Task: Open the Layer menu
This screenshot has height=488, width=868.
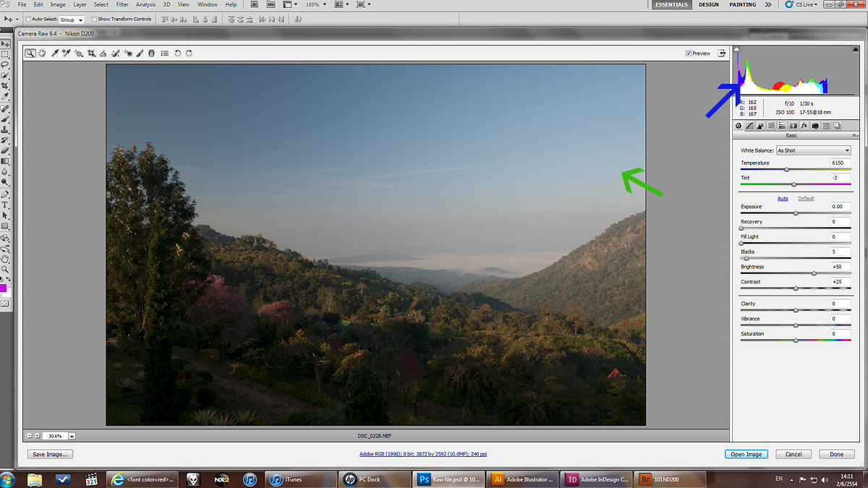Action: [x=80, y=4]
